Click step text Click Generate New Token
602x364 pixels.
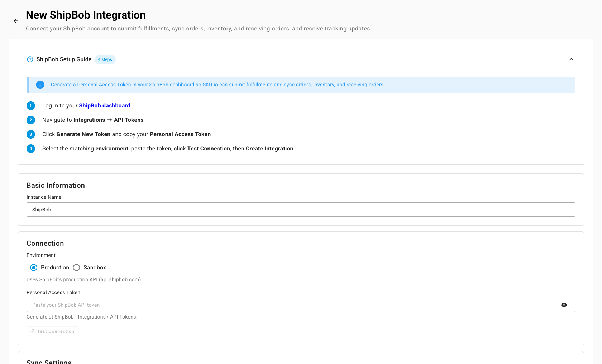[x=126, y=134]
